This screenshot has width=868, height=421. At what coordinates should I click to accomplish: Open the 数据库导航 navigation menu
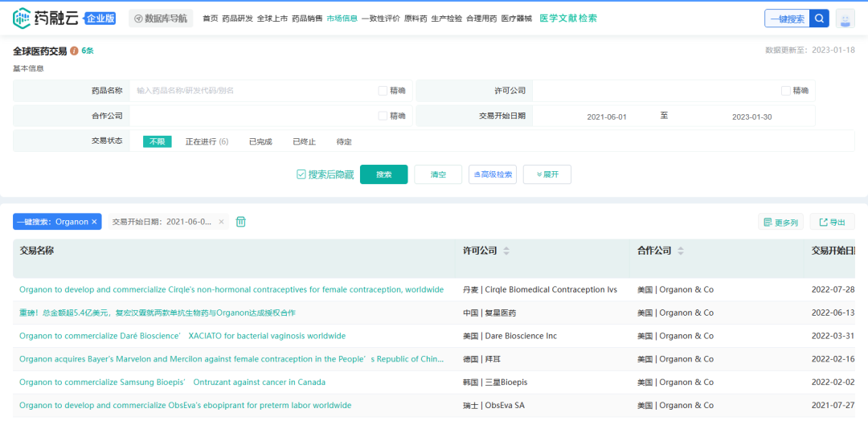(x=159, y=18)
